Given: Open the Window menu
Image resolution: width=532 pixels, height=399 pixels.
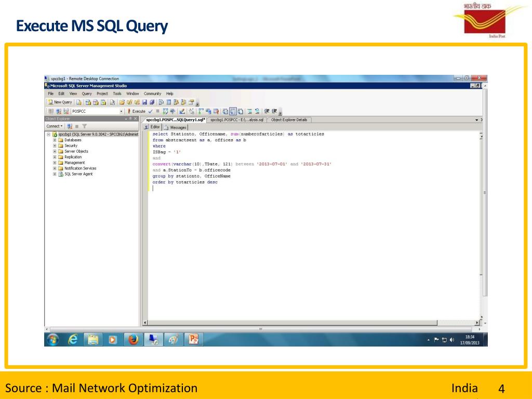Looking at the screenshot, I should 132,94.
